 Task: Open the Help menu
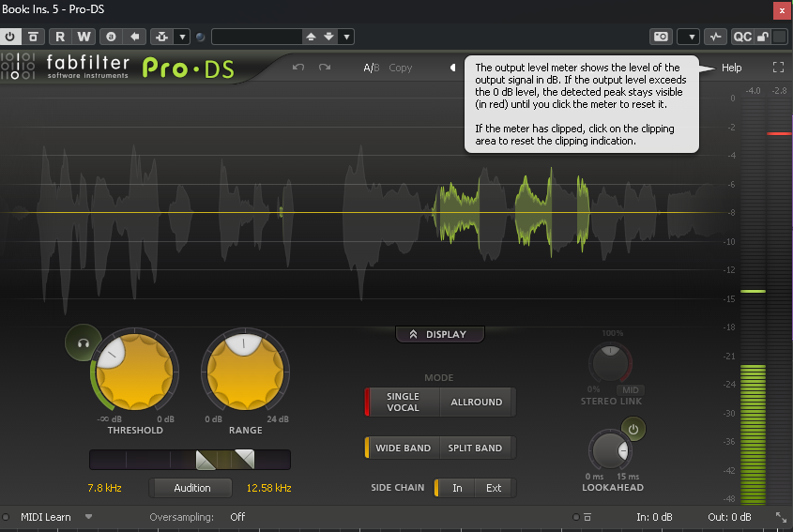(x=731, y=68)
